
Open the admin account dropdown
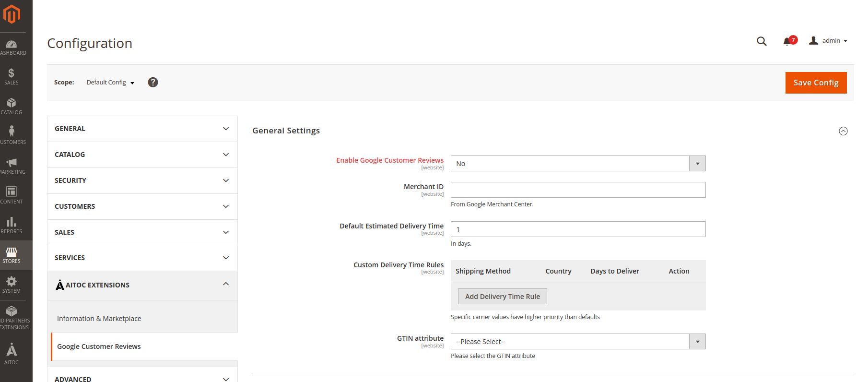point(828,41)
